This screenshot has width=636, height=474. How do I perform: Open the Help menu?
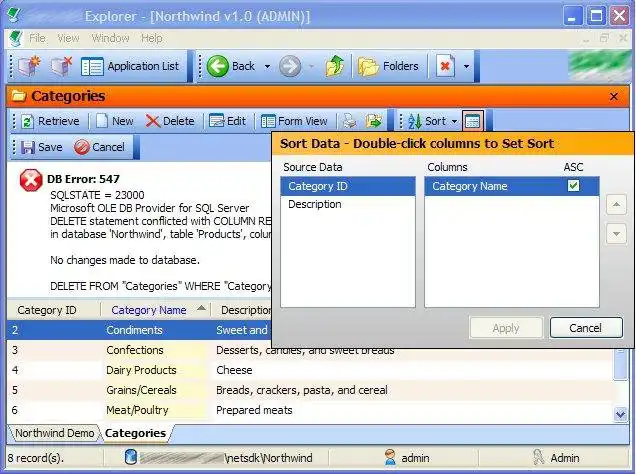[x=152, y=39]
